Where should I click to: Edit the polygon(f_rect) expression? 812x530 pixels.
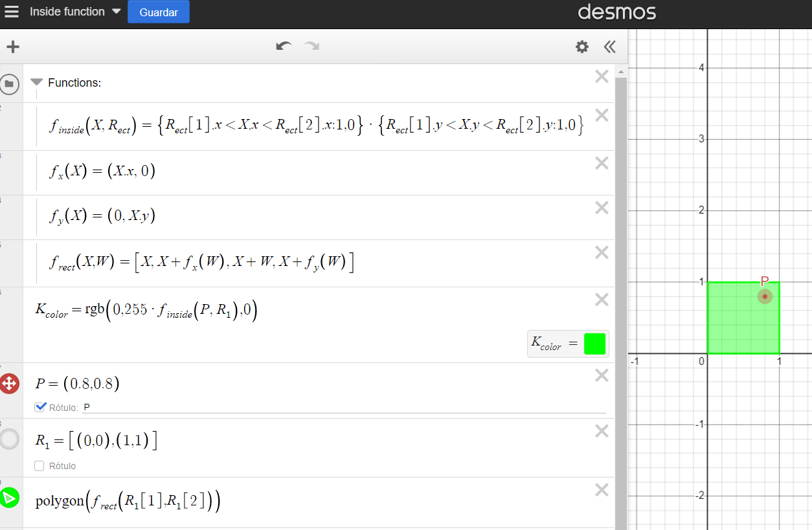click(128, 500)
